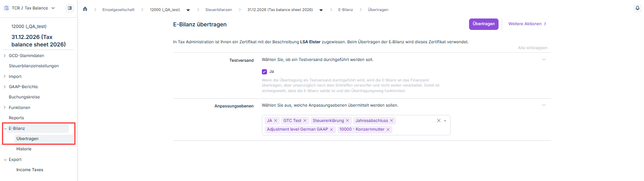The width and height of the screenshot is (644, 181).
Task: Click Alle einklappen link
Action: click(x=532, y=48)
